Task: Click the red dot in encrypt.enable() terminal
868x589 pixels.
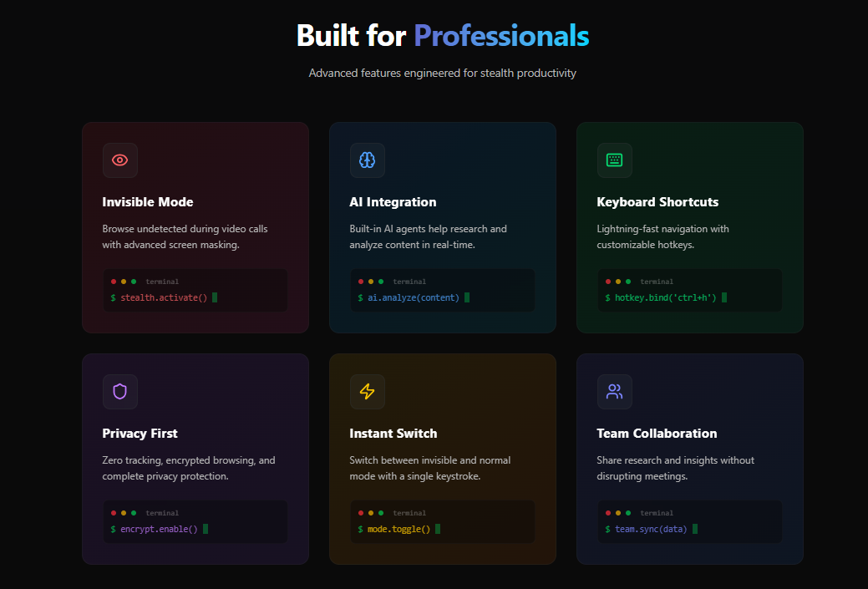Action: [x=114, y=513]
